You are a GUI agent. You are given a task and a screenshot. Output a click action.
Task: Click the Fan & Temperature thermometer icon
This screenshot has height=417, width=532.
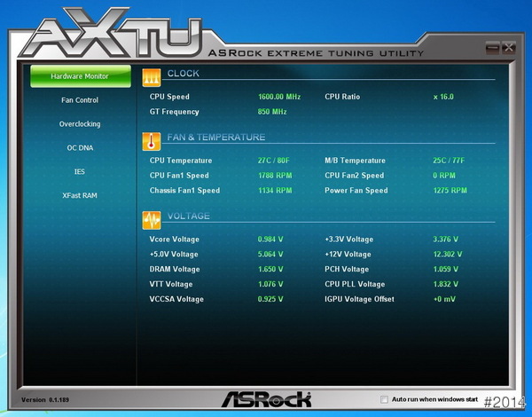(x=152, y=139)
